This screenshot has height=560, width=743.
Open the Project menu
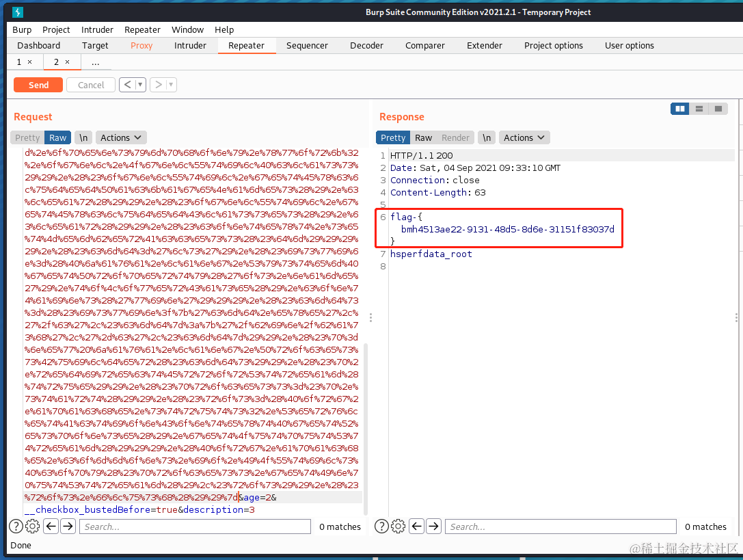56,30
